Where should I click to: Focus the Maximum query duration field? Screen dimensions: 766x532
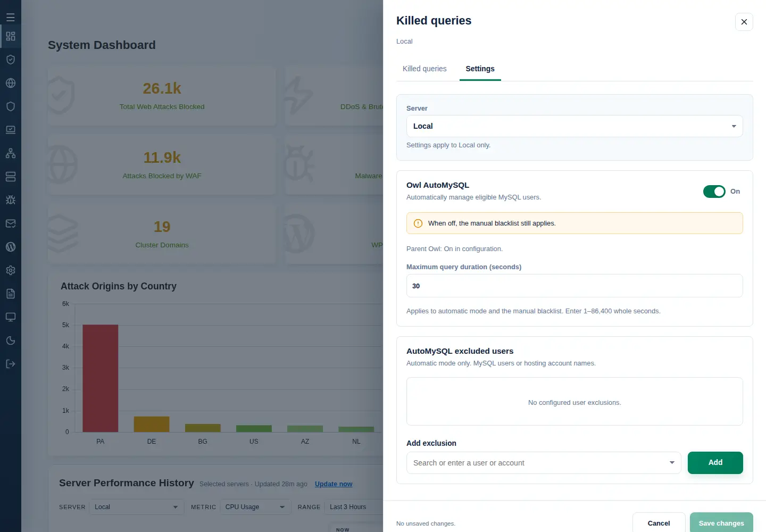[x=574, y=286]
